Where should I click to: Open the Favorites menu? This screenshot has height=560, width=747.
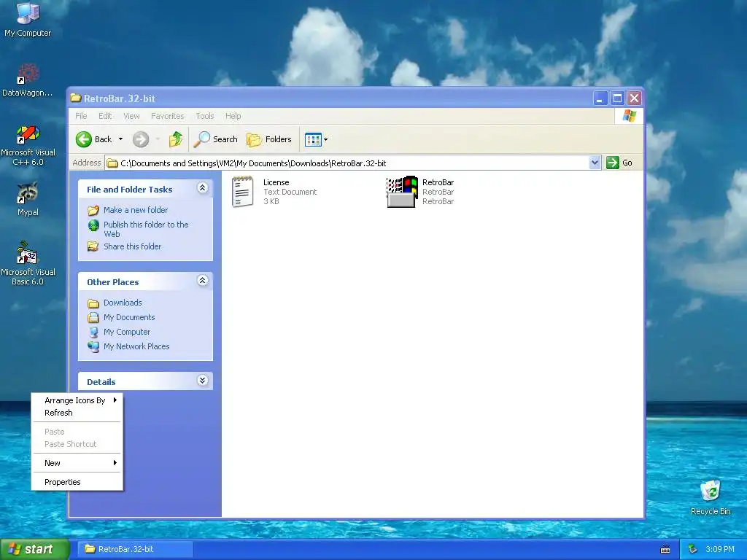[167, 116]
